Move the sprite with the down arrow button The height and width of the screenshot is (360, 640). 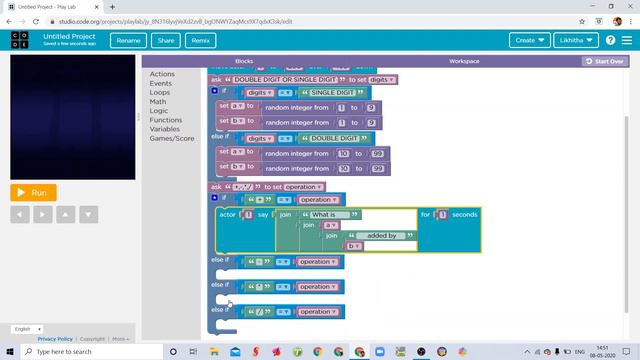coord(89,214)
